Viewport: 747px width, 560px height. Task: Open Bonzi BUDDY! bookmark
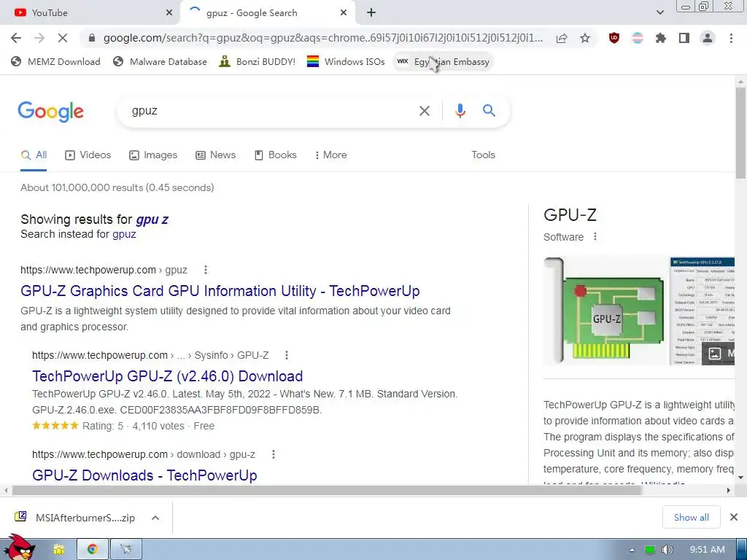point(258,61)
